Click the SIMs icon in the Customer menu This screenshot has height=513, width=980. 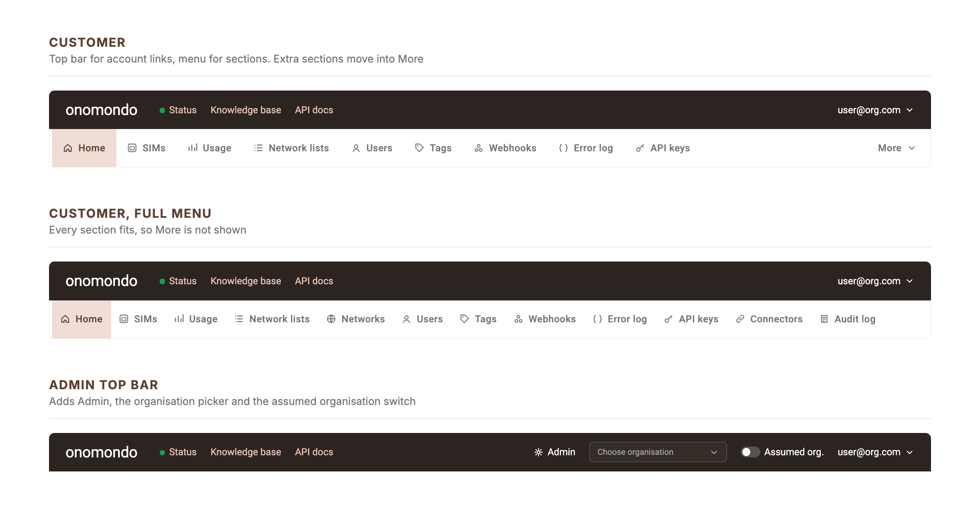pyautogui.click(x=132, y=148)
